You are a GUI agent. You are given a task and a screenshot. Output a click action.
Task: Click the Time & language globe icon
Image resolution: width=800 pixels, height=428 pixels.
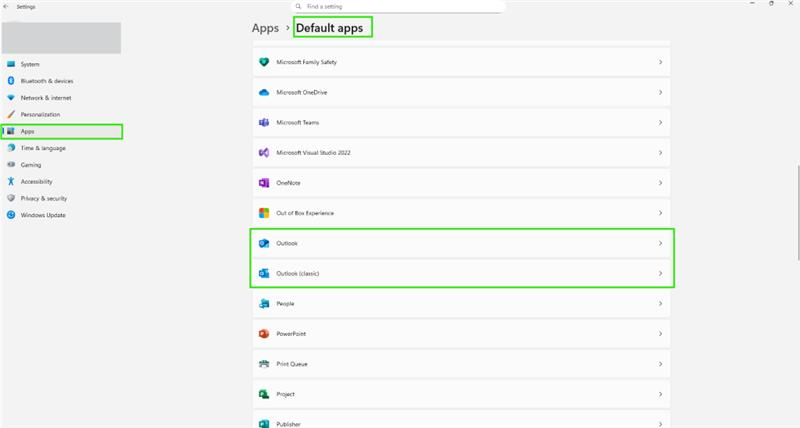coord(11,148)
